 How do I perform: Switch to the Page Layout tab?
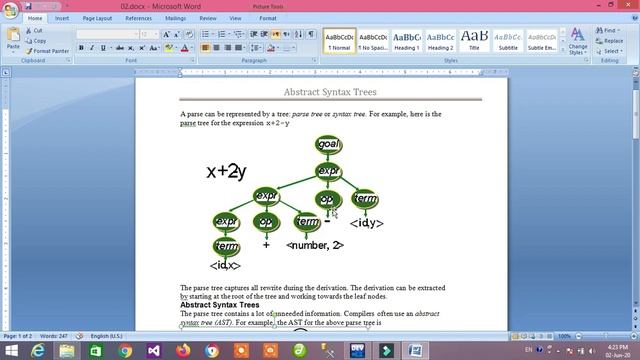pos(97,18)
